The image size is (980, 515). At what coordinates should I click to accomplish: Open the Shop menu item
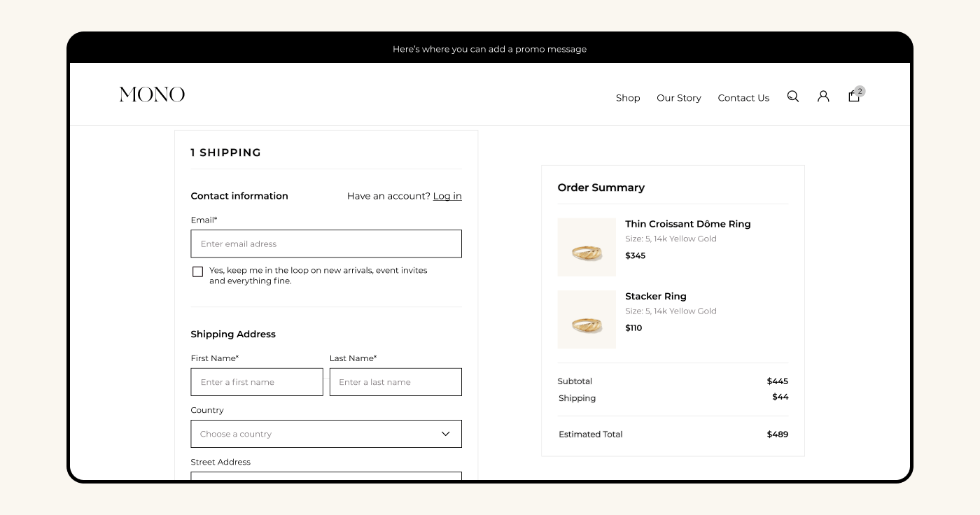point(628,98)
